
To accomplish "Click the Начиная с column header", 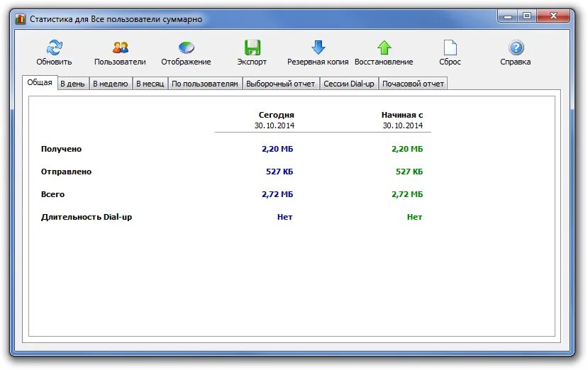I will pyautogui.click(x=402, y=115).
